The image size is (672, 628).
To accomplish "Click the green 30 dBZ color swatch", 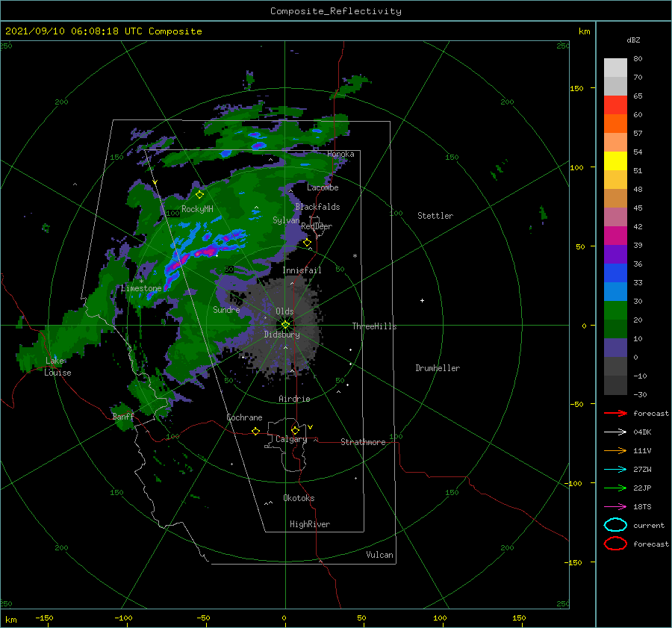I will pyautogui.click(x=615, y=311).
